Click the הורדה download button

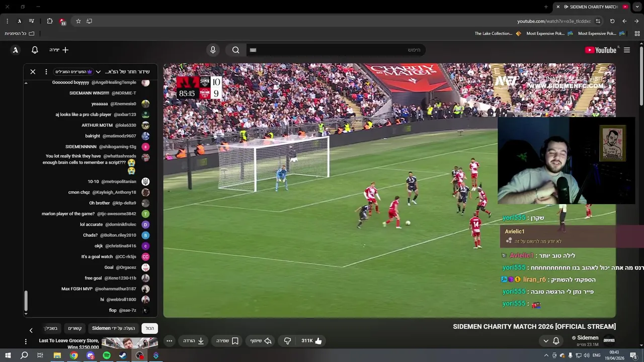194,341
